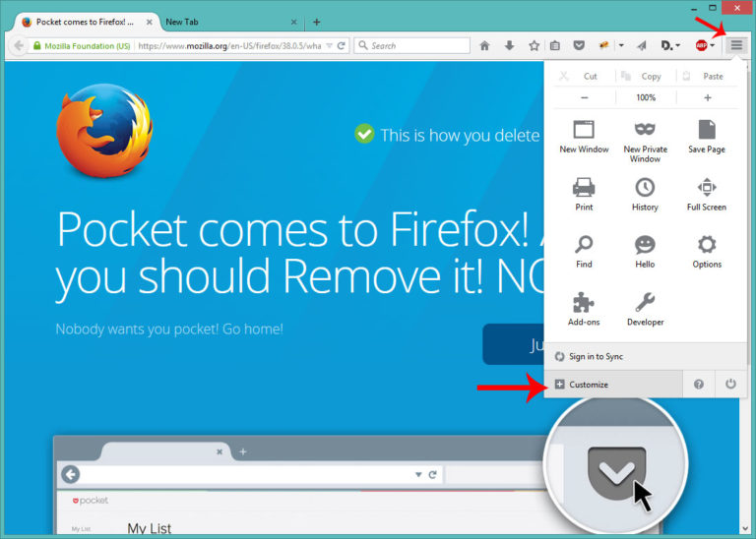The width and height of the screenshot is (756, 539).
Task: Open the Find tool
Action: point(584,252)
